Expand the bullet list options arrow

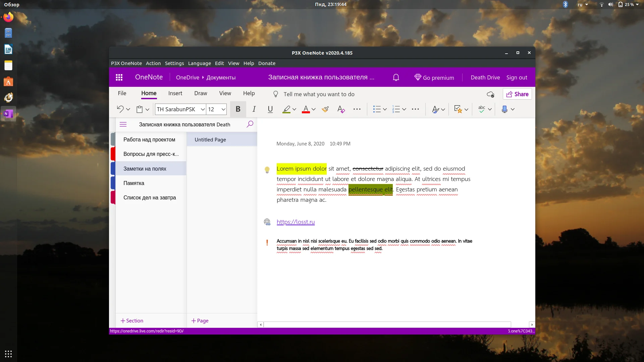[x=385, y=109]
